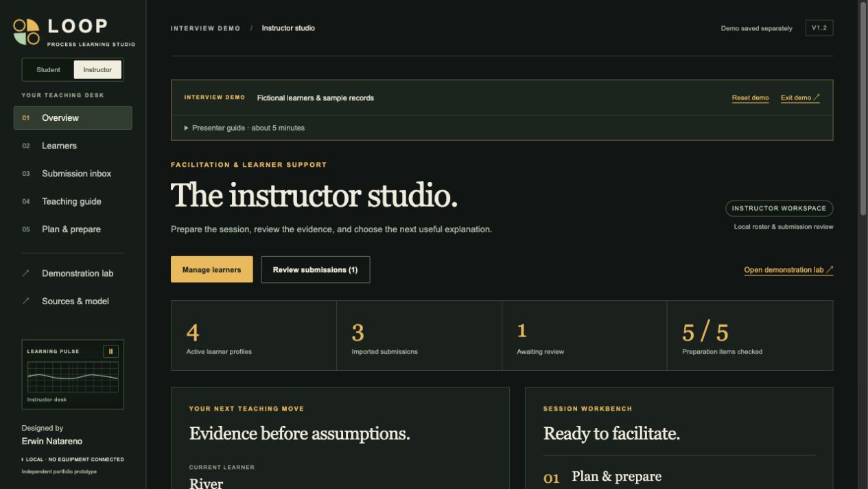This screenshot has width=868, height=489.
Task: Open Plan & prepare in sidebar
Action: 73,229
